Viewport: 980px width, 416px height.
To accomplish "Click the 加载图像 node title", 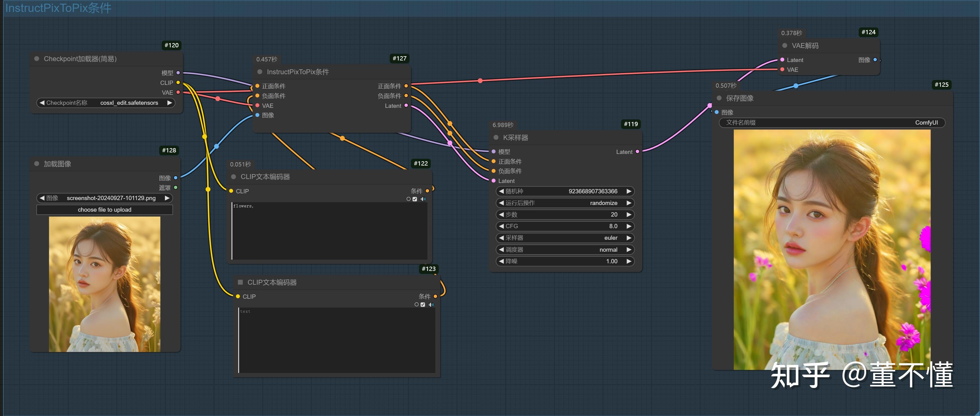I will tap(57, 164).
